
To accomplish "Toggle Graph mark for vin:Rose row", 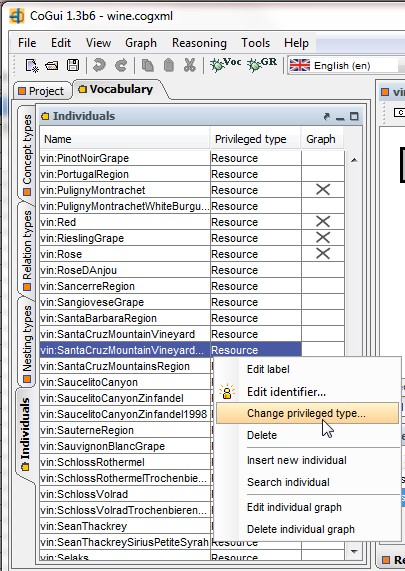I will pyautogui.click(x=323, y=254).
